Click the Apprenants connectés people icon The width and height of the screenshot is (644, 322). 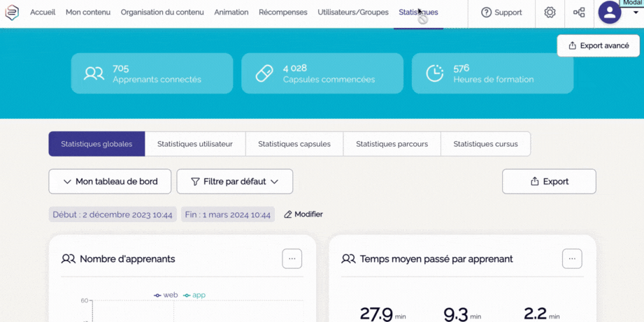[94, 73]
